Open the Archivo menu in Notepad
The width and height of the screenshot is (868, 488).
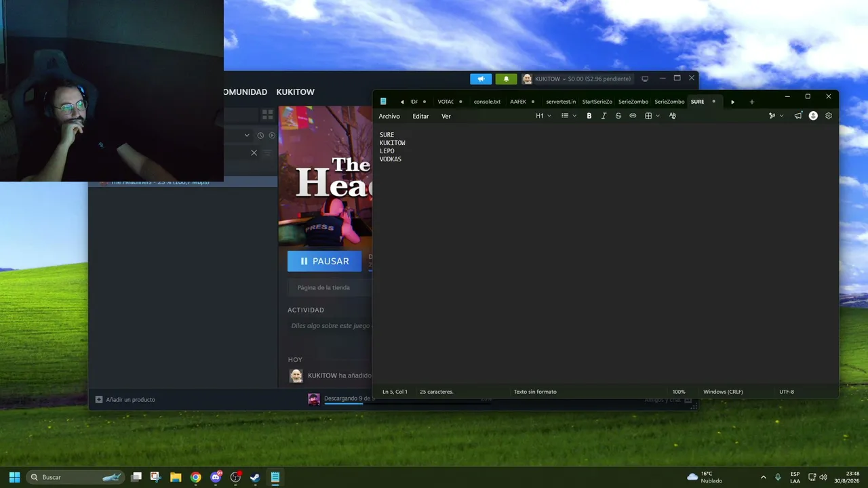click(x=389, y=116)
